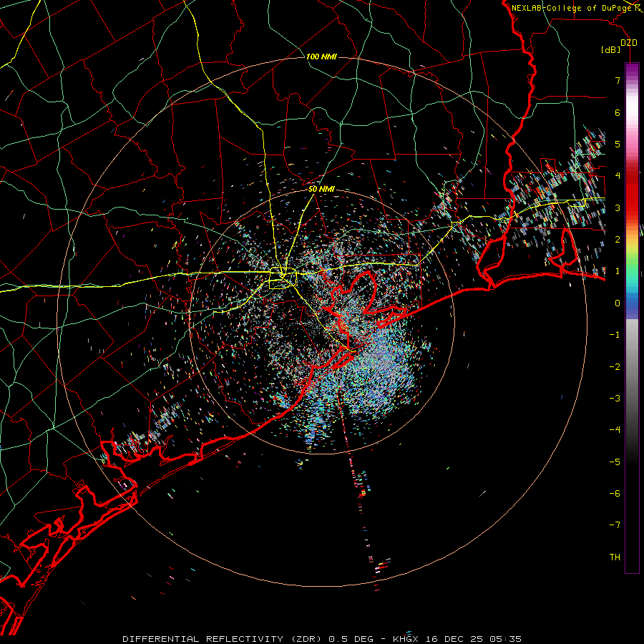Click the KHGX radar site identifier
644x644 pixels.
406,639
